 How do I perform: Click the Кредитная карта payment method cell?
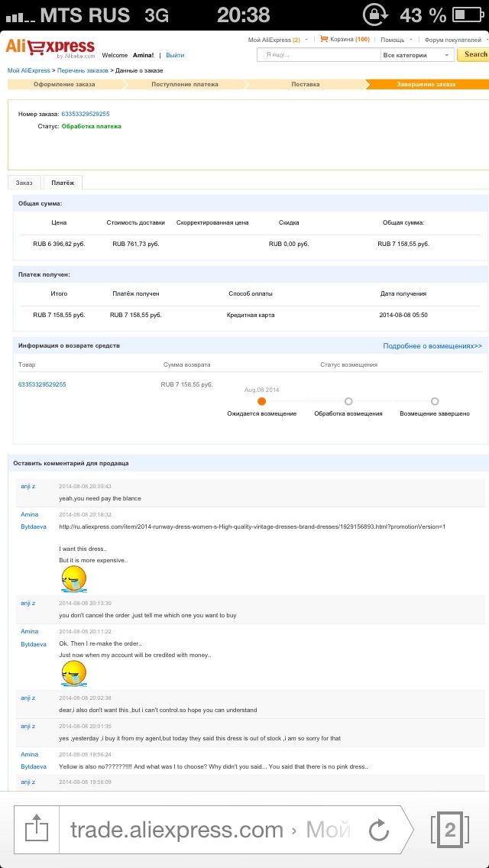pos(251,315)
